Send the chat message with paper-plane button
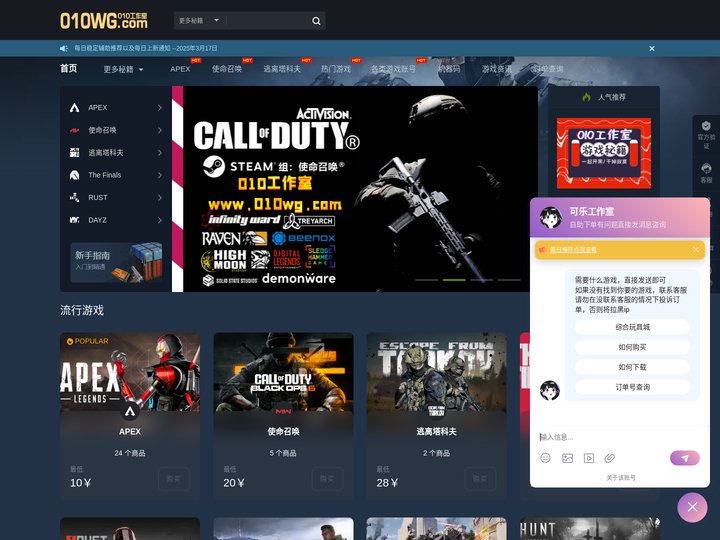Screen dimensions: 720x540 pyautogui.click(x=685, y=458)
